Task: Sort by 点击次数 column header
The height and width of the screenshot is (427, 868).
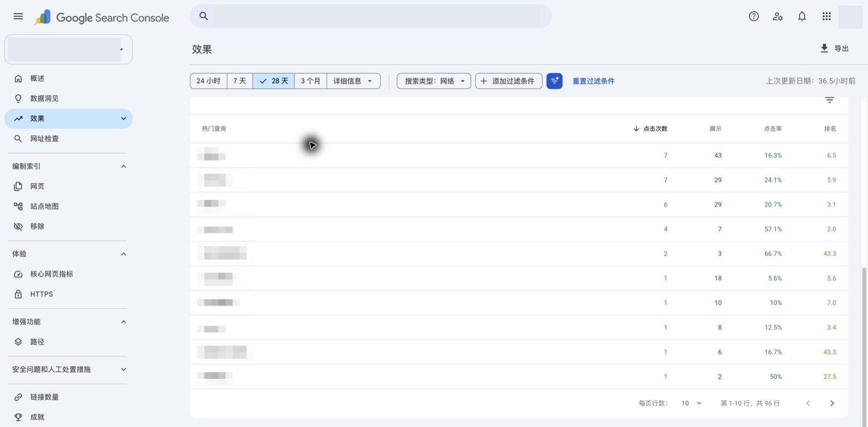Action: pos(650,129)
